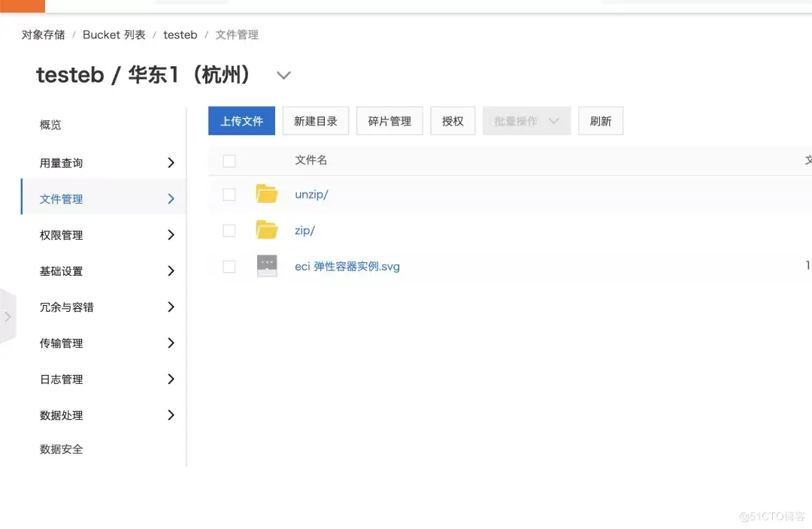Go to testeb breadcrumb
812x529 pixels.
click(x=180, y=35)
